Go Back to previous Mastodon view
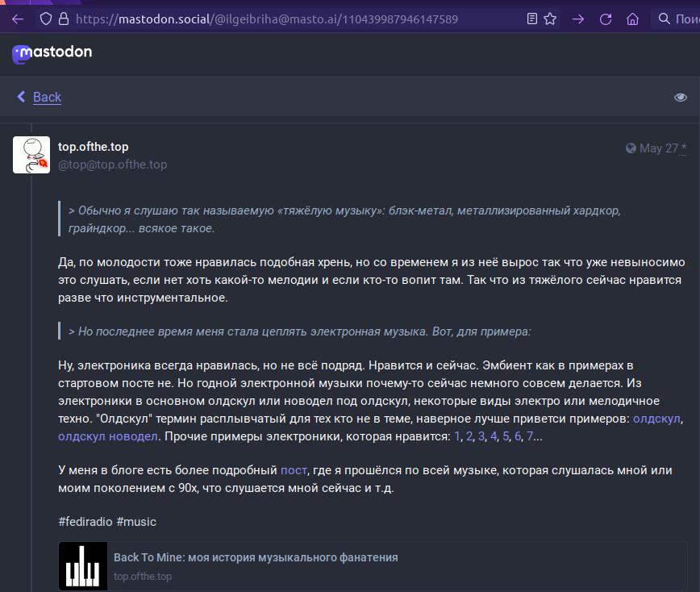Screen dimensions: 700x592 (47, 97)
